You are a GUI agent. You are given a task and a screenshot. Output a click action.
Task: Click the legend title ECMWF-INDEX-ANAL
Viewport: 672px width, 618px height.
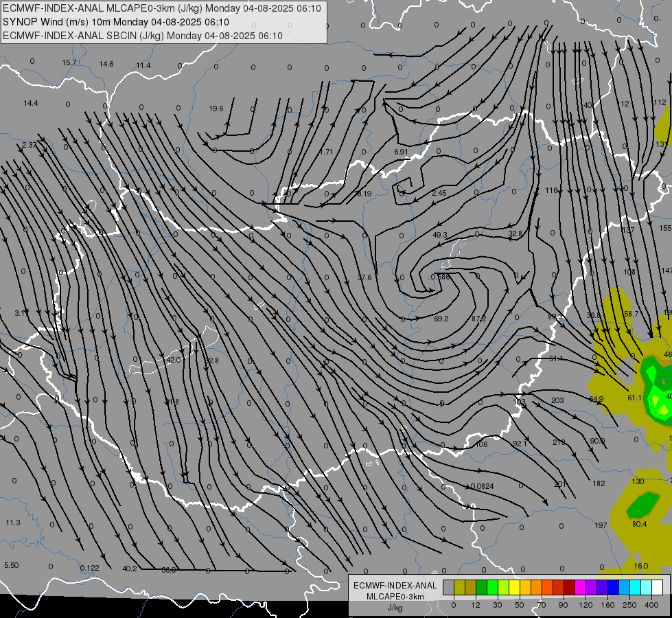[395, 586]
